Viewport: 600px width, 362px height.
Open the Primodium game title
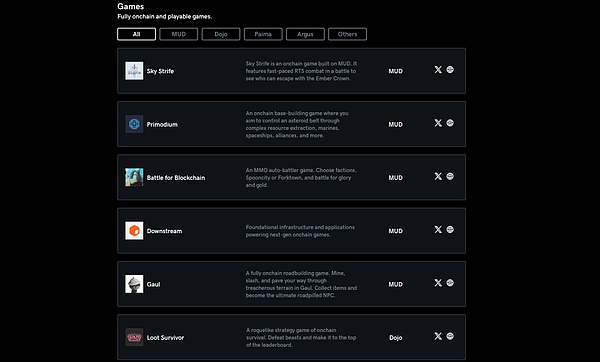click(x=162, y=124)
